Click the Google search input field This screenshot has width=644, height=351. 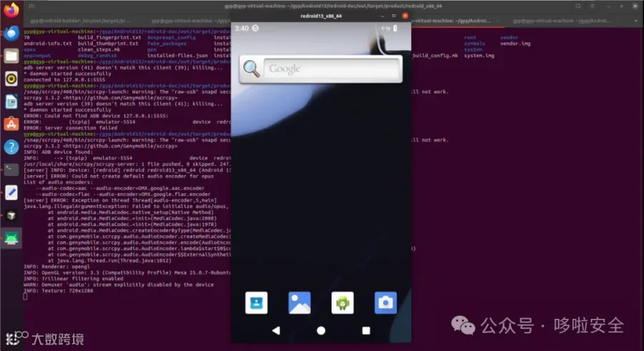[331, 69]
